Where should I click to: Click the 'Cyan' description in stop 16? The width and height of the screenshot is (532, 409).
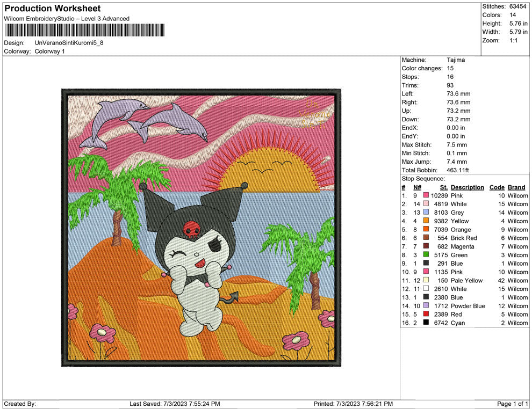458,323
